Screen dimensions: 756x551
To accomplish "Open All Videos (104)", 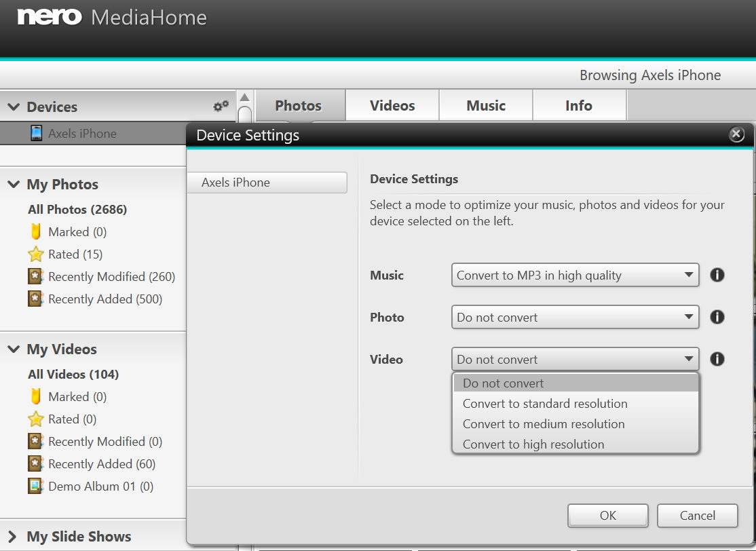I will (73, 374).
